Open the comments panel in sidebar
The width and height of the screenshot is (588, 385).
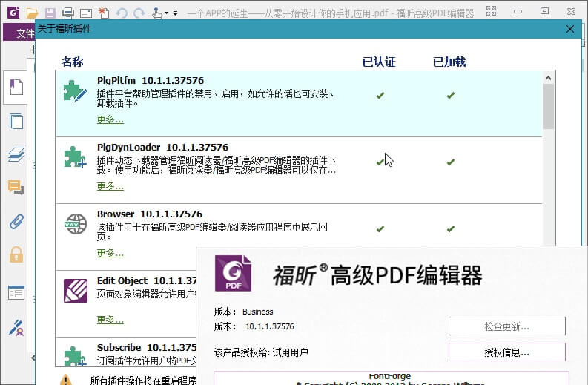click(16, 188)
